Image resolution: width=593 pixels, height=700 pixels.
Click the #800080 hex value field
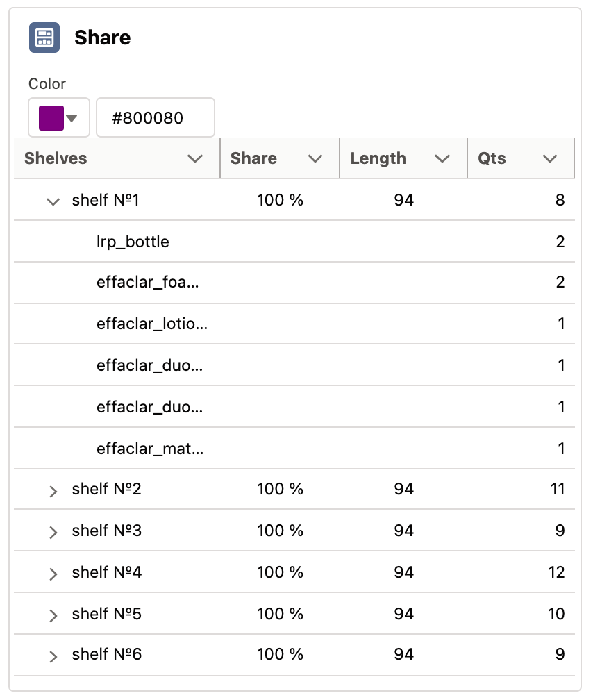pos(155,117)
